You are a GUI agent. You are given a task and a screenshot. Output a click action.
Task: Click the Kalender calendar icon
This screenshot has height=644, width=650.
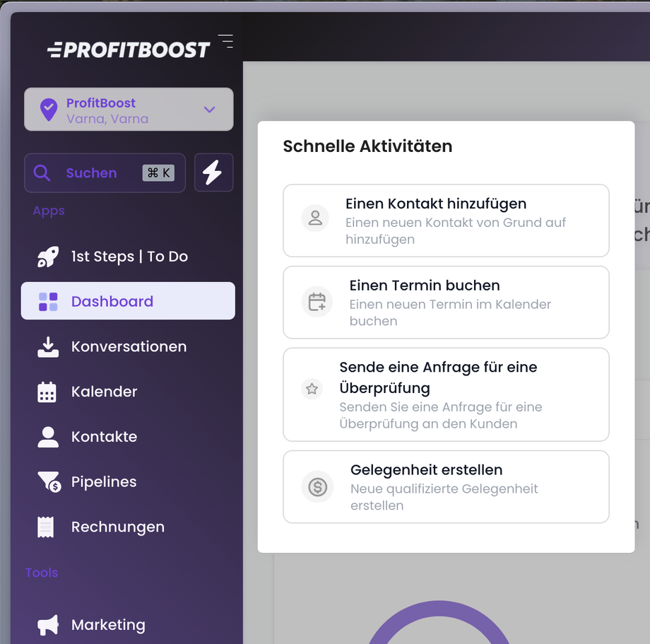click(47, 392)
